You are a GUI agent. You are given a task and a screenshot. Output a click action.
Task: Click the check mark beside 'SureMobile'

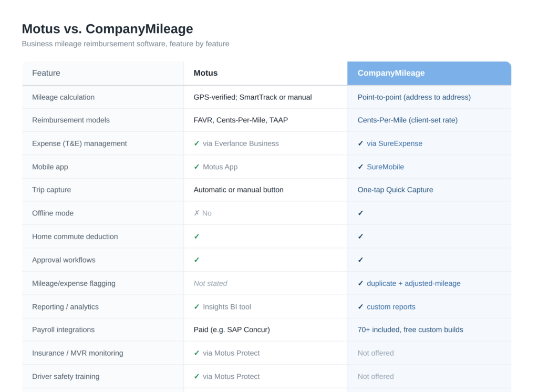pyautogui.click(x=360, y=167)
